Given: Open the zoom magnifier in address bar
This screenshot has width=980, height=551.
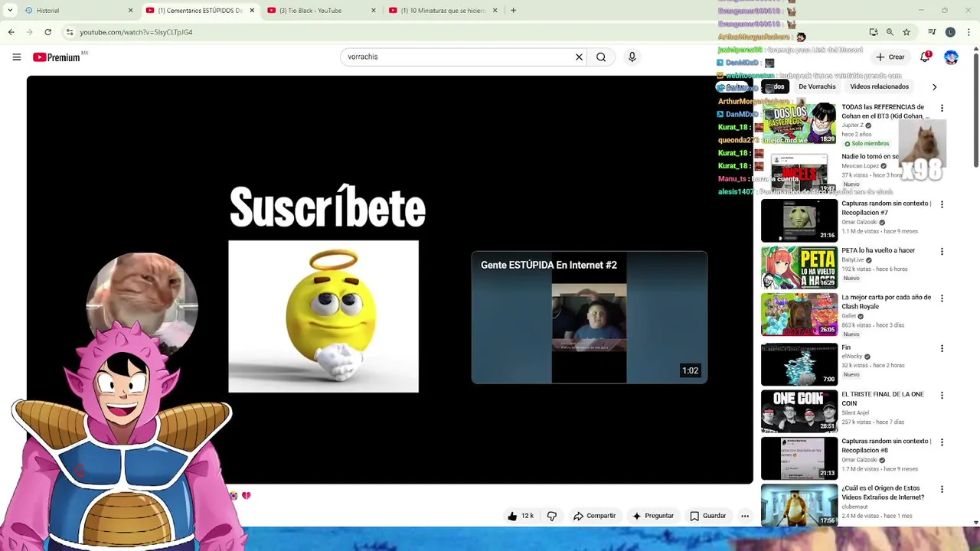Looking at the screenshot, I should click(890, 32).
